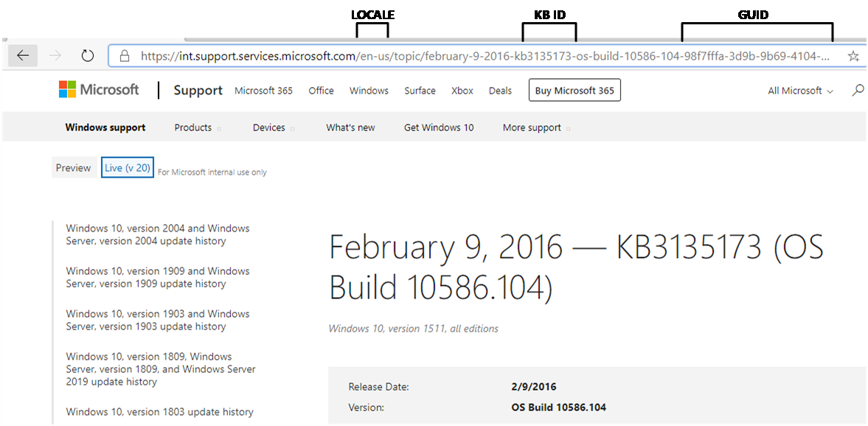This screenshot has width=868, height=426.
Task: Click the back navigation arrow
Action: pos(23,55)
